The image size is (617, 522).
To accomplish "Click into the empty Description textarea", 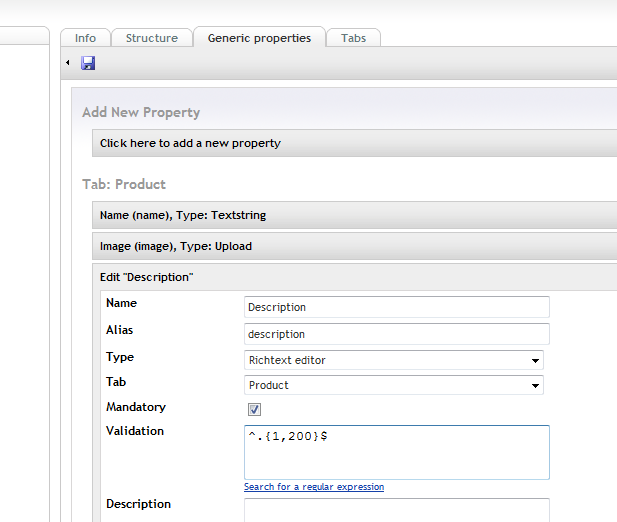I will (x=397, y=511).
